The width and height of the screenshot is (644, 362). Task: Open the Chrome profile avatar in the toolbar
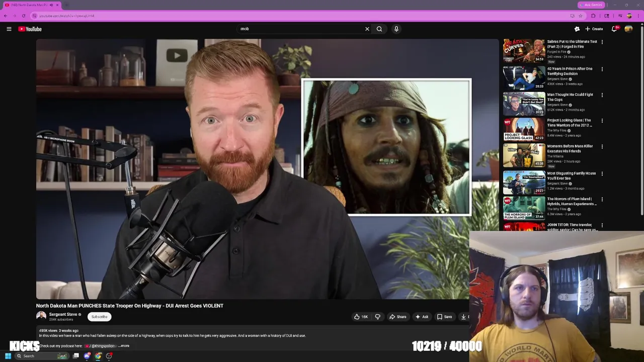[x=629, y=16]
